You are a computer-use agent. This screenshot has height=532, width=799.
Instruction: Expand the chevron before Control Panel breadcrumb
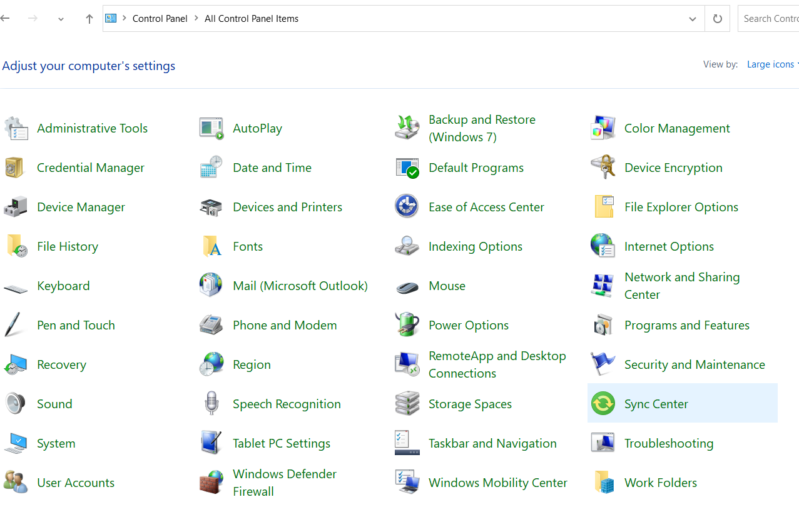(x=125, y=19)
